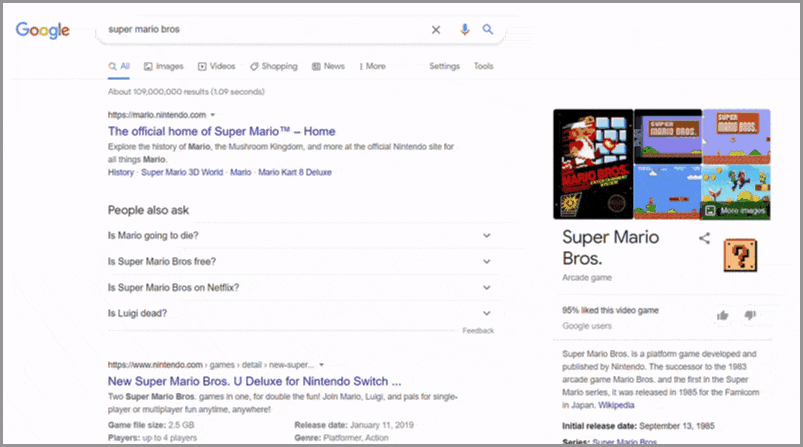803x447 pixels.
Task: Click the 'Google users' label
Action: (587, 326)
